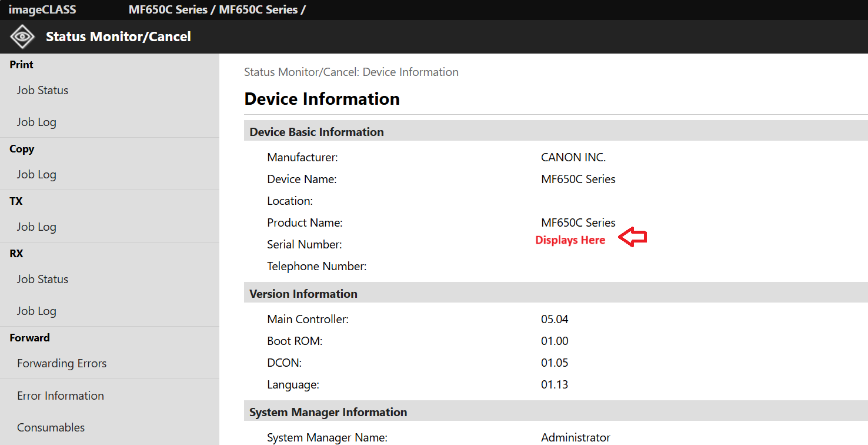
Task: Open Job Log under Print section
Action: click(36, 122)
